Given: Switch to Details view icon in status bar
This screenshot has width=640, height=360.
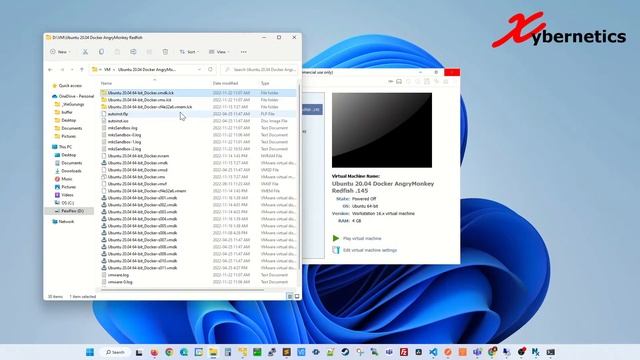Looking at the screenshot, I should pyautogui.click(x=290, y=296).
